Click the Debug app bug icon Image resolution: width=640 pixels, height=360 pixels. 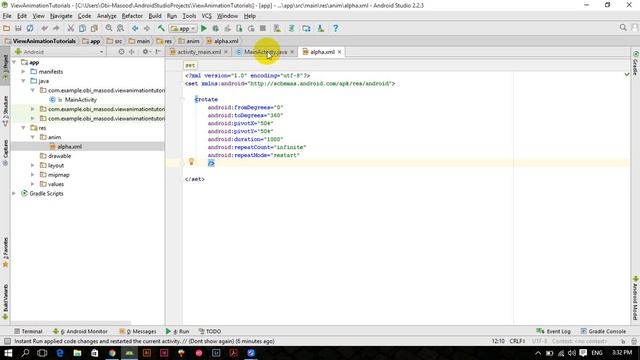coord(216,28)
